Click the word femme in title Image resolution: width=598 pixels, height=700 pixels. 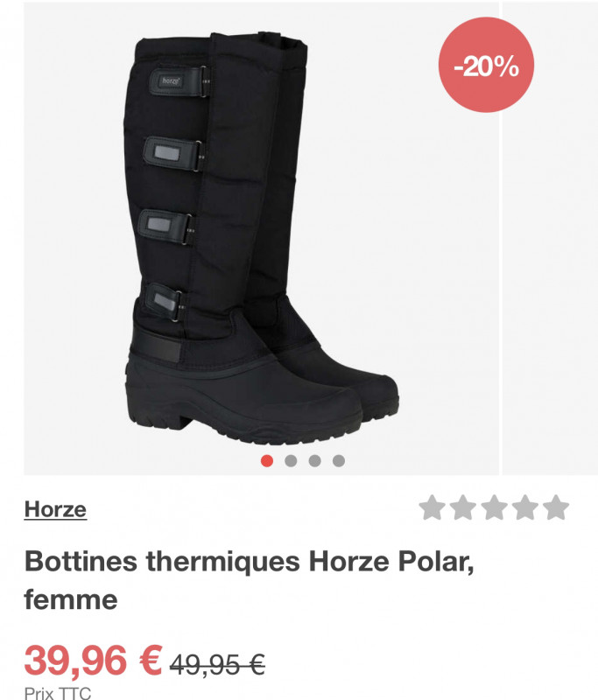[71, 599]
